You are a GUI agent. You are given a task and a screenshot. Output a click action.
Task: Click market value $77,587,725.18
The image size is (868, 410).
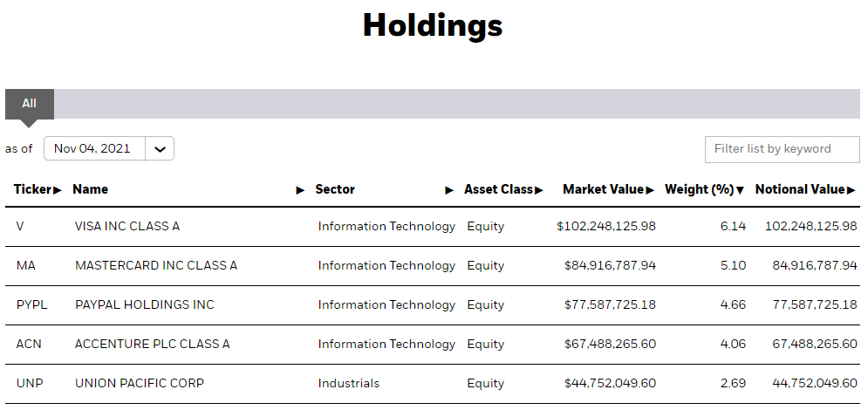[610, 304]
